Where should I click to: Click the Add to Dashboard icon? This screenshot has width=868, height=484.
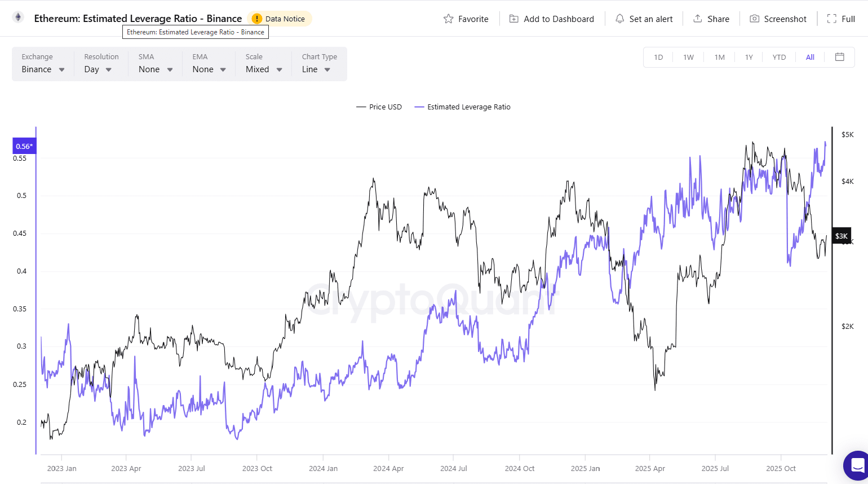coord(513,19)
